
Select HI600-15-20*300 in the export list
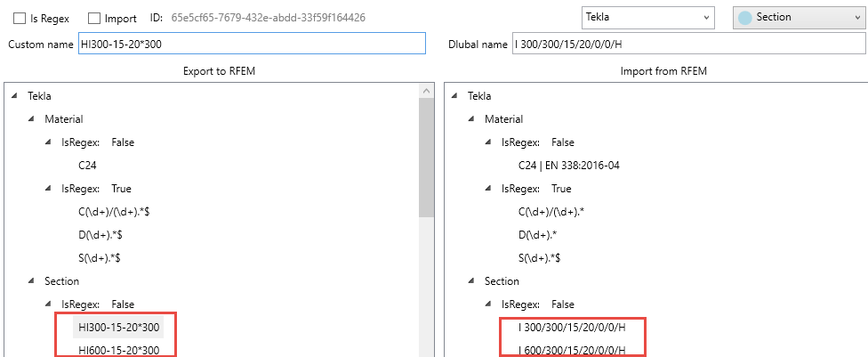[118, 351]
